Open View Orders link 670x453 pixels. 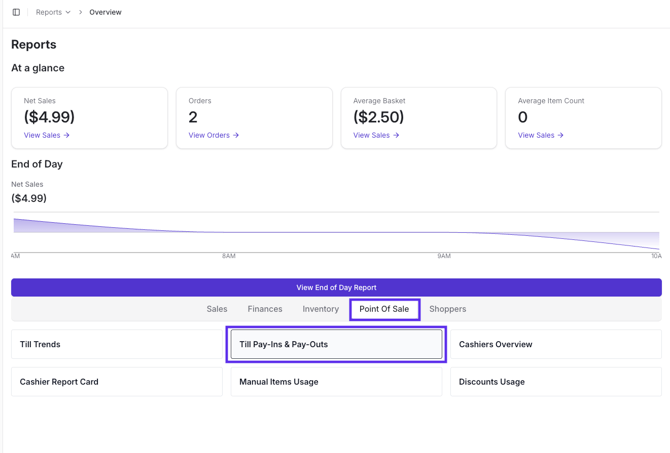(213, 135)
